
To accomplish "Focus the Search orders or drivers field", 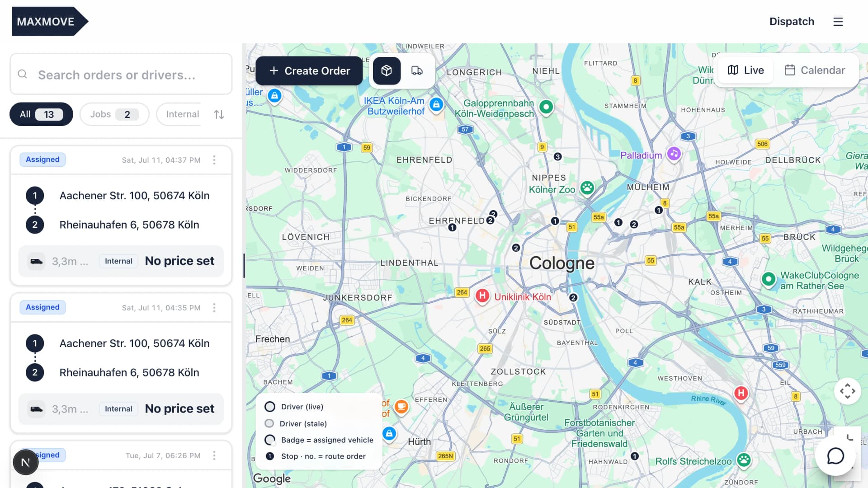I will click(121, 75).
